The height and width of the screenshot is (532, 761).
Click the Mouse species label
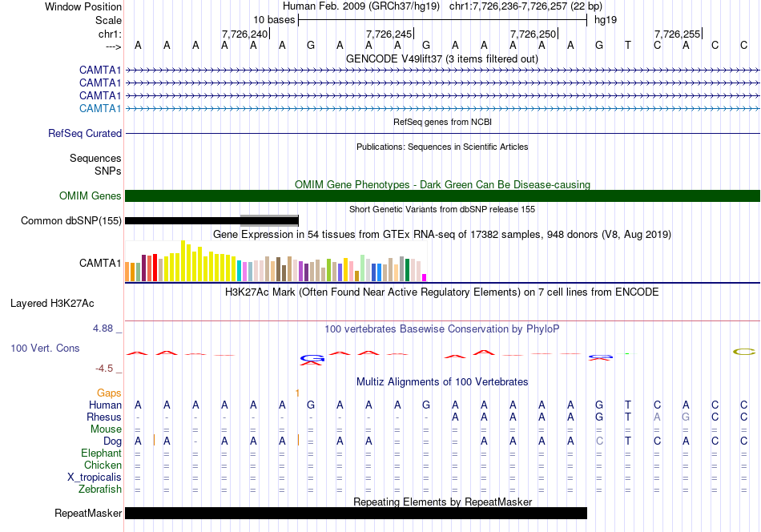pyautogui.click(x=106, y=429)
